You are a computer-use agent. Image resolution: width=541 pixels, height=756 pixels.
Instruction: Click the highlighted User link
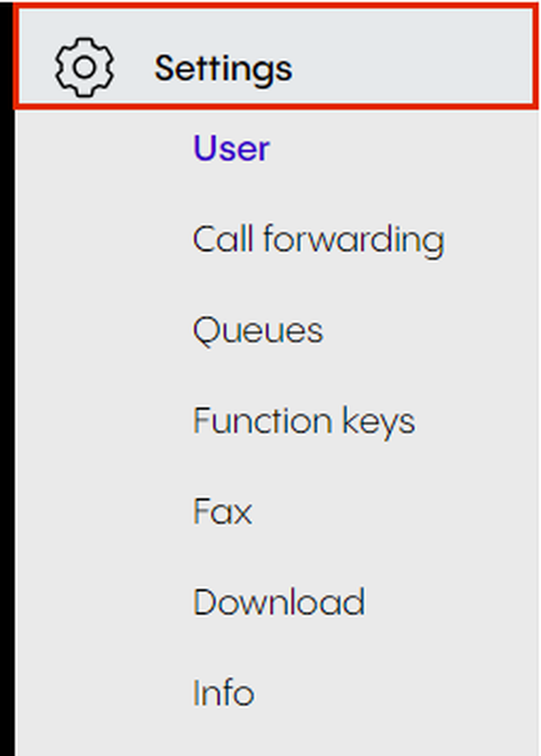[231, 148]
